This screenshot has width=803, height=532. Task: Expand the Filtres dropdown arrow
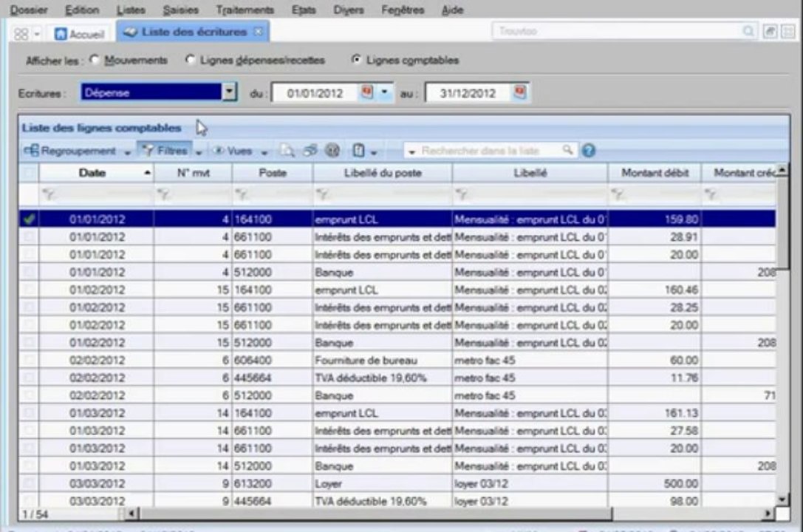point(199,152)
